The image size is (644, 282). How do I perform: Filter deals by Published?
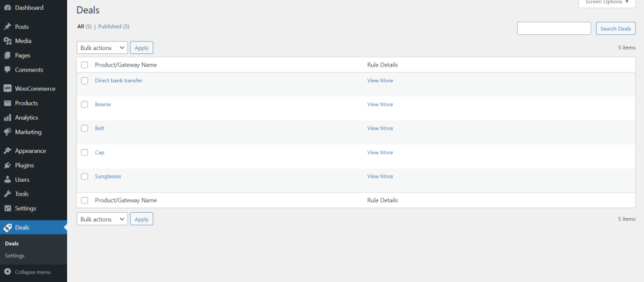[x=110, y=26]
